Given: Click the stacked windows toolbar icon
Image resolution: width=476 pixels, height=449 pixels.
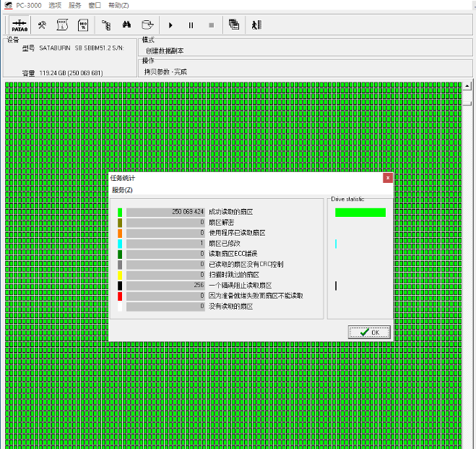Looking at the screenshot, I should pos(234,25).
